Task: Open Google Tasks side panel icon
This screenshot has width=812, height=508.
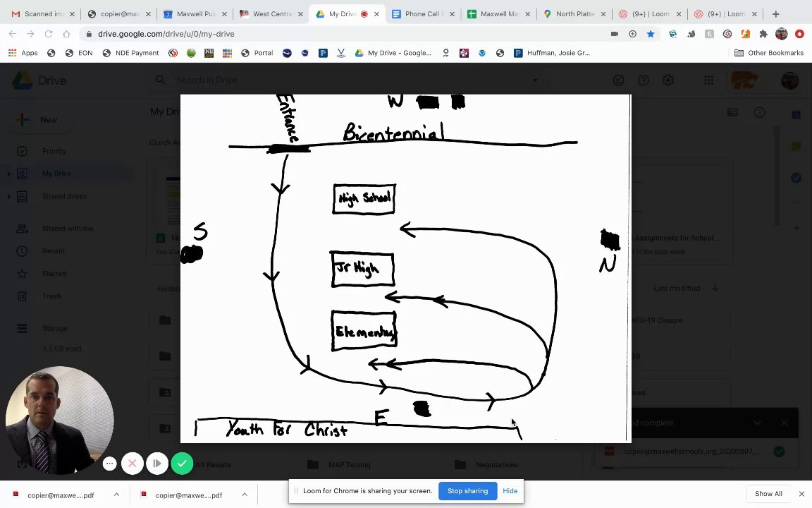Action: (796, 178)
